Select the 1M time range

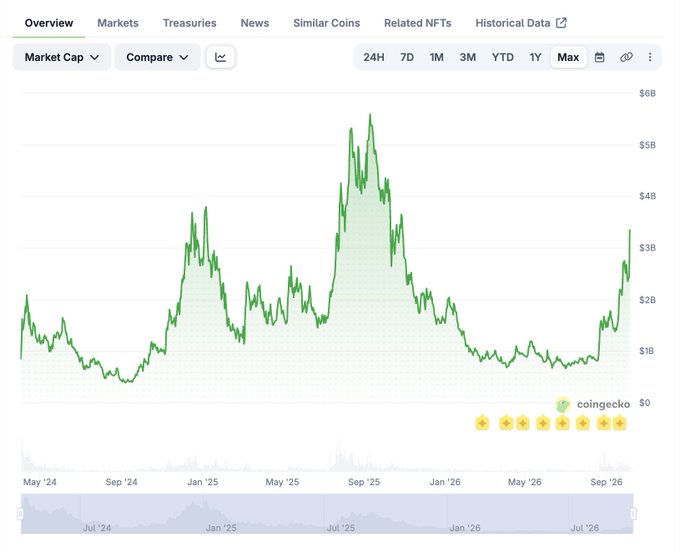(436, 57)
